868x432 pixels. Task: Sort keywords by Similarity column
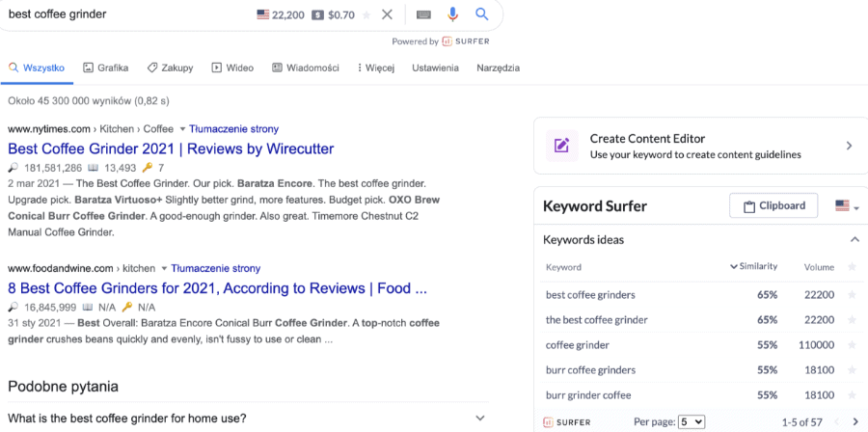753,266
